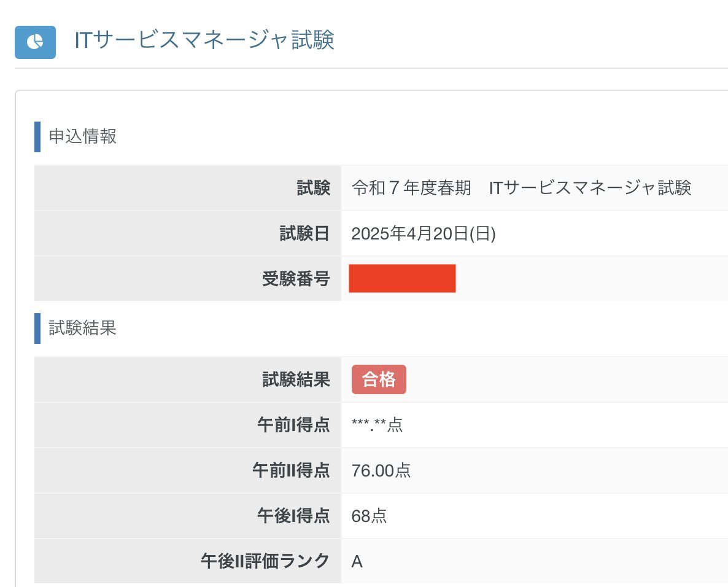Click the 申込情報 section heading
Screen dimensions: 728x587
[x=83, y=136]
